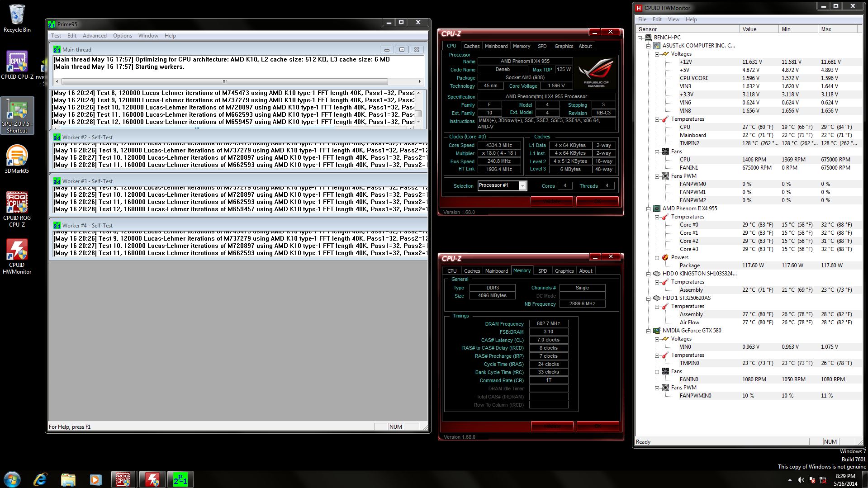The height and width of the screenshot is (488, 868).
Task: Open the 3DMark05 desktop icon
Action: click(17, 159)
